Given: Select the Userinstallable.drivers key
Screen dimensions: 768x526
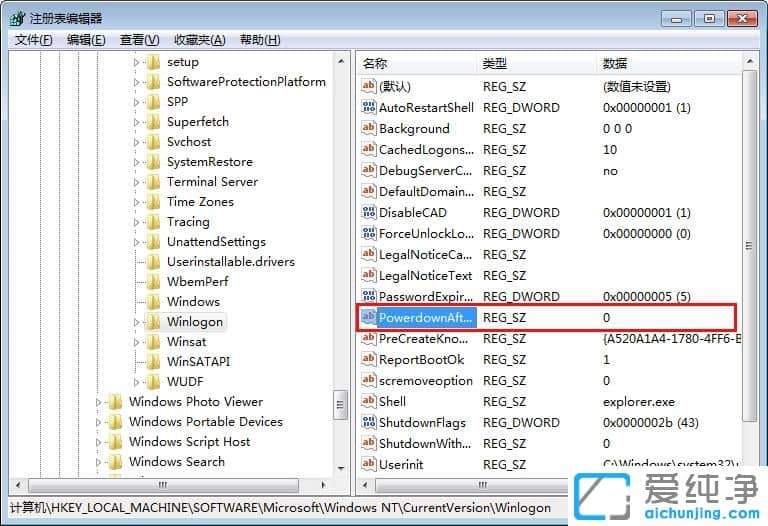Looking at the screenshot, I should (x=231, y=262).
